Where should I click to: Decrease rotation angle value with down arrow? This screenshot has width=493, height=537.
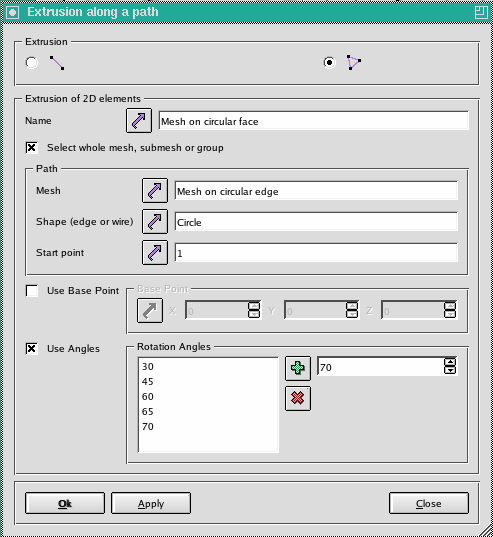(x=450, y=370)
